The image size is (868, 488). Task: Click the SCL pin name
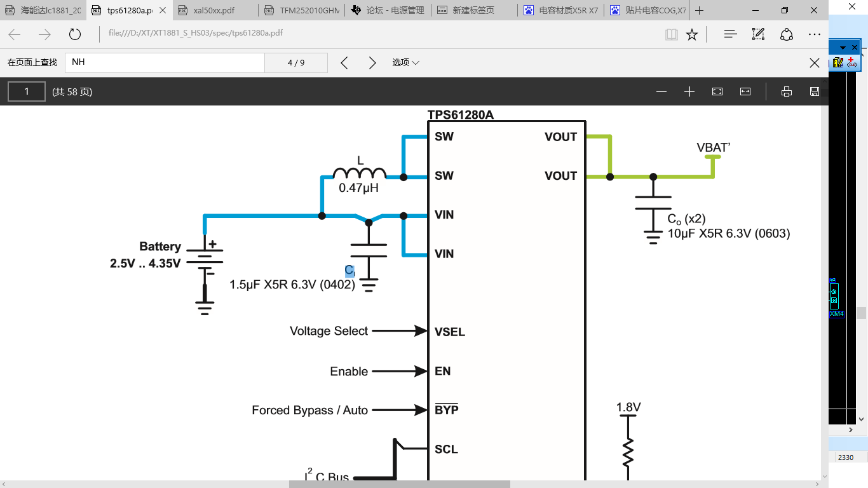(x=446, y=449)
